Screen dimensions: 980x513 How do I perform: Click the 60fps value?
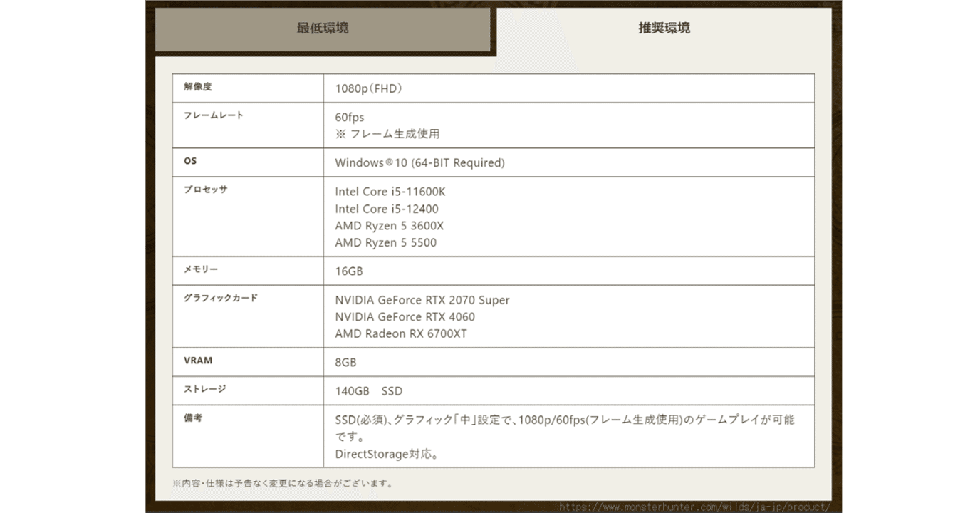point(350,118)
